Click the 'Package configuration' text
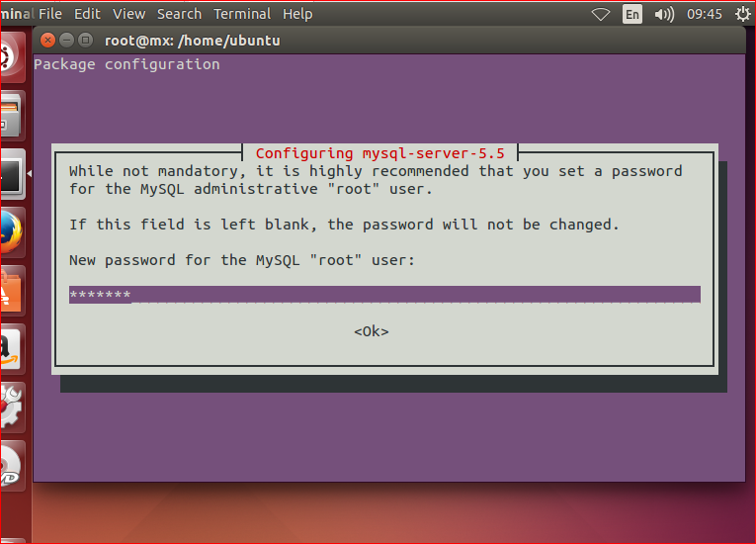 pyautogui.click(x=126, y=64)
